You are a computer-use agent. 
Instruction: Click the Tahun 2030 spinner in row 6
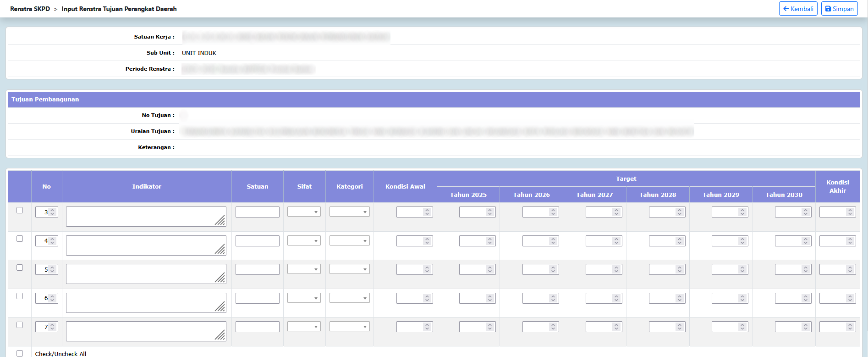[806, 298]
